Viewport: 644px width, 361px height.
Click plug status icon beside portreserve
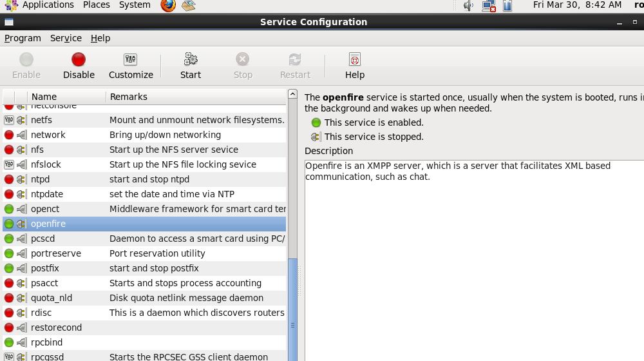click(x=21, y=253)
